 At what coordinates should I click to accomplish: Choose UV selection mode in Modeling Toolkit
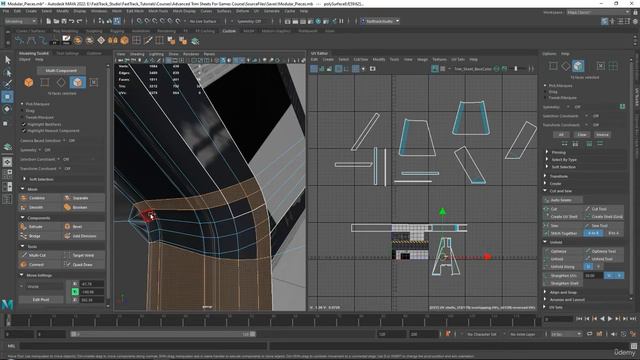tap(93, 82)
